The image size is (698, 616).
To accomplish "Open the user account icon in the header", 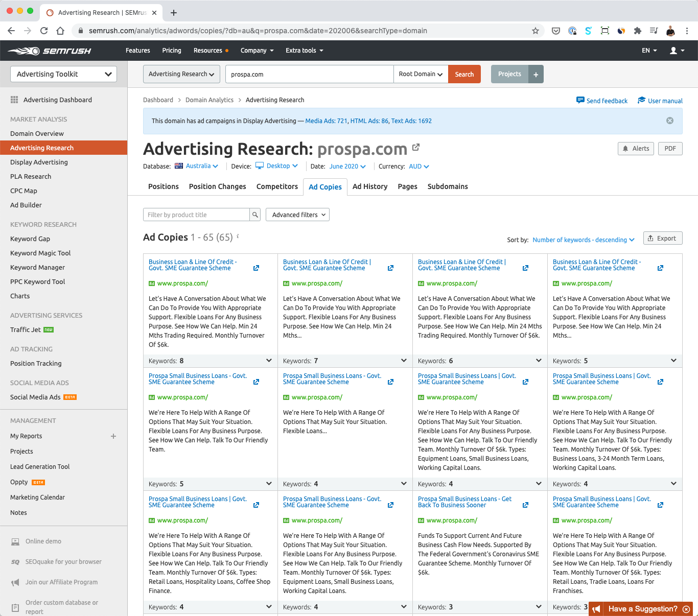I will pos(677,51).
